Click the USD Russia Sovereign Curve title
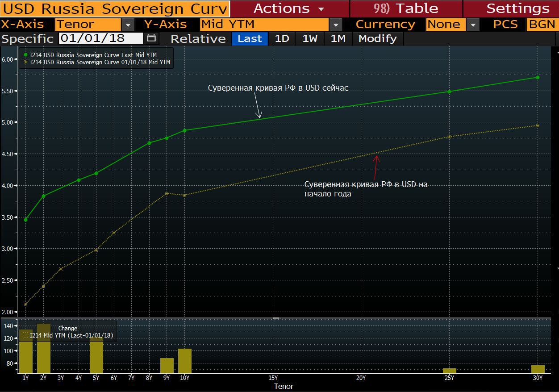This screenshot has height=392, width=559. [115, 8]
